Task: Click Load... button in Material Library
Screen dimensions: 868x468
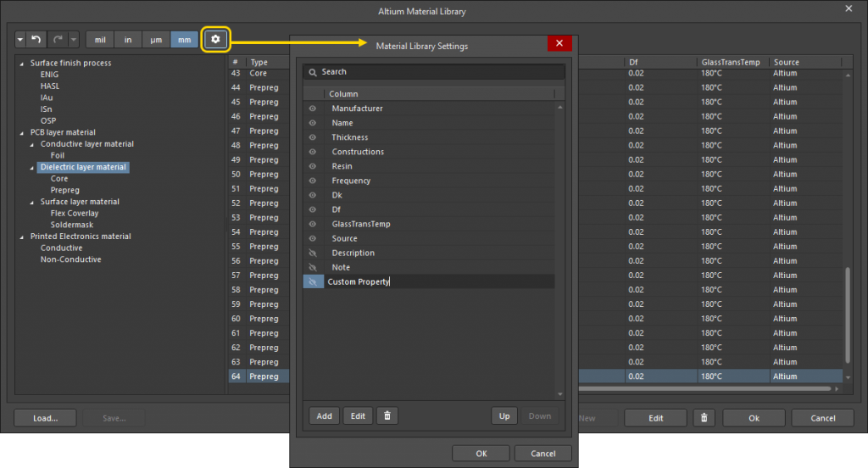Action: click(46, 418)
